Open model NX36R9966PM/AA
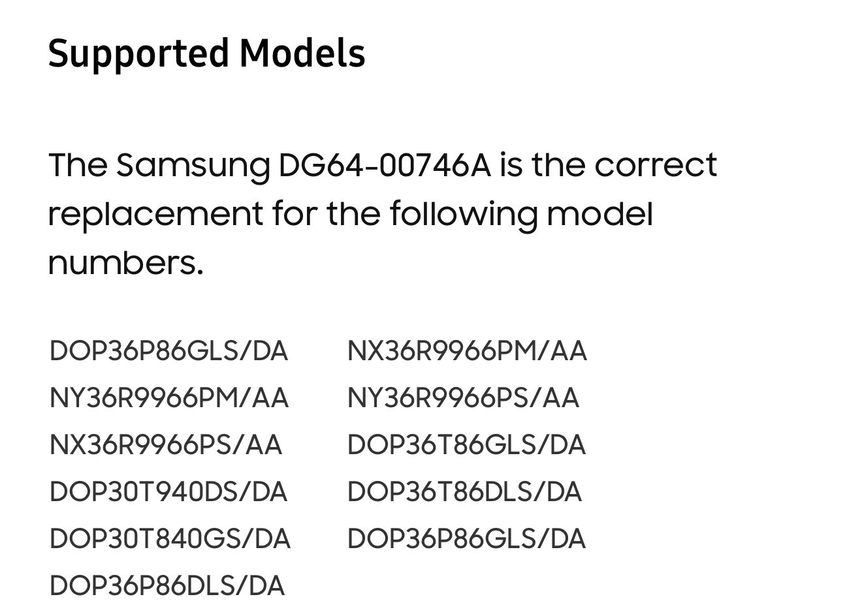 pos(467,351)
